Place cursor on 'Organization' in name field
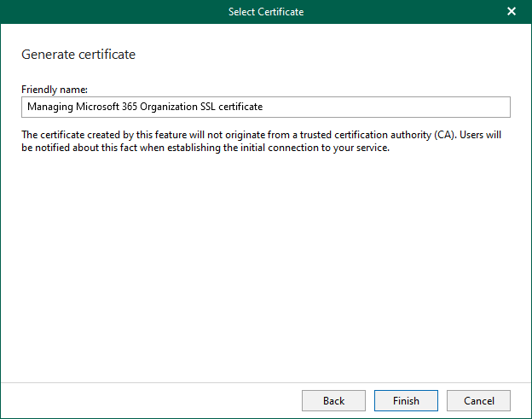The height and width of the screenshot is (419, 532). click(x=169, y=107)
